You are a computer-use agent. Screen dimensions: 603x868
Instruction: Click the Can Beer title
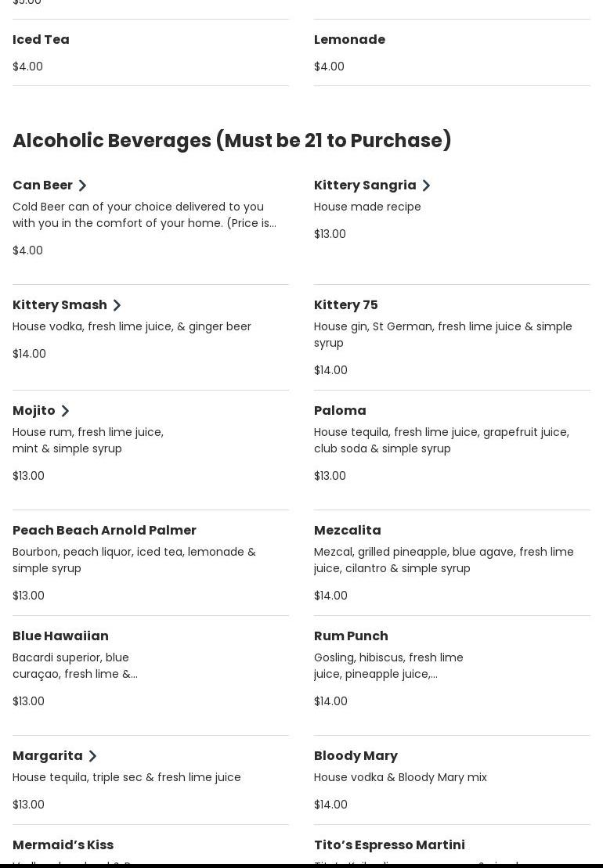click(x=42, y=185)
